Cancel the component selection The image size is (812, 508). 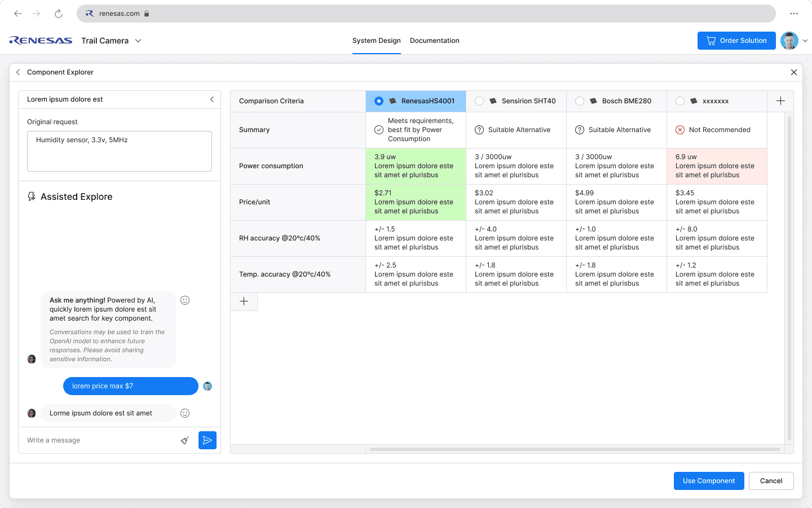[x=771, y=481]
